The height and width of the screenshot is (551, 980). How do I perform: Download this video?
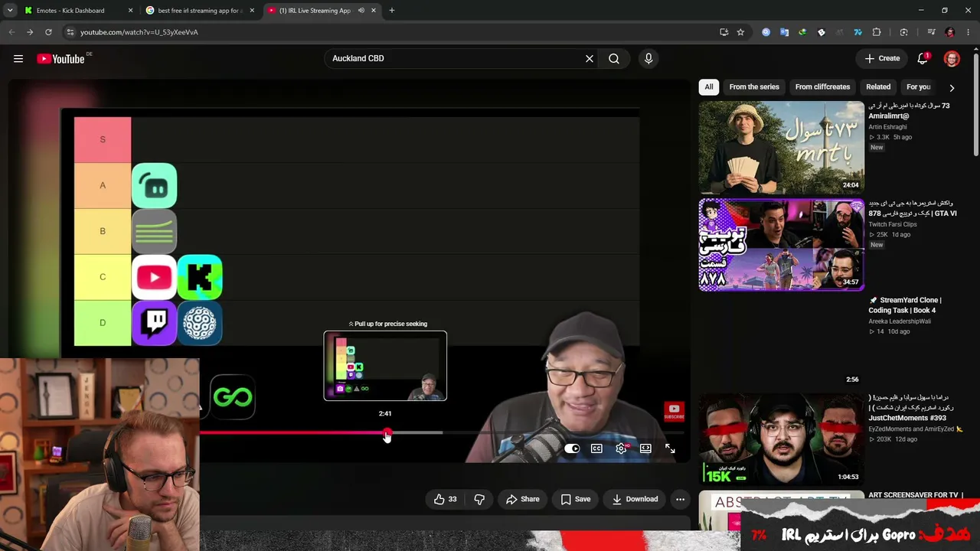coord(635,500)
